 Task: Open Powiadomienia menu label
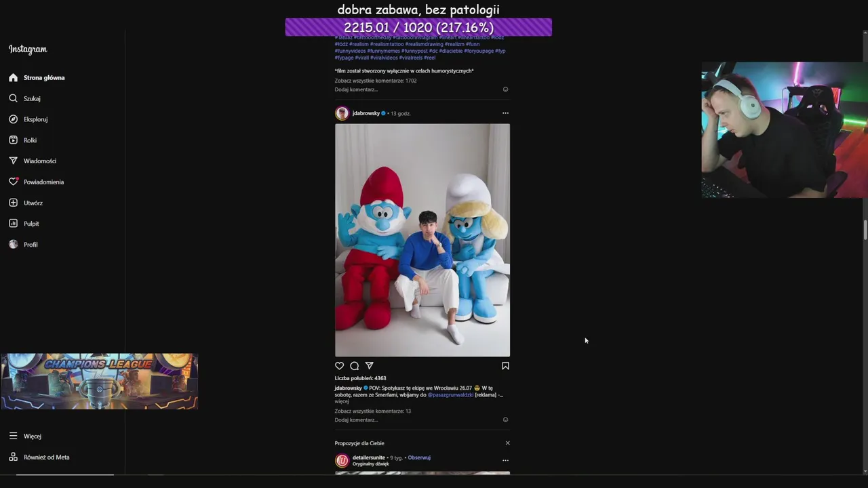[x=43, y=182]
